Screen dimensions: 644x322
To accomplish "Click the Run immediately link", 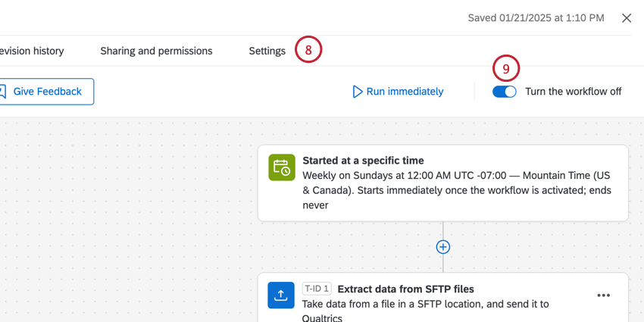I will 405,92.
